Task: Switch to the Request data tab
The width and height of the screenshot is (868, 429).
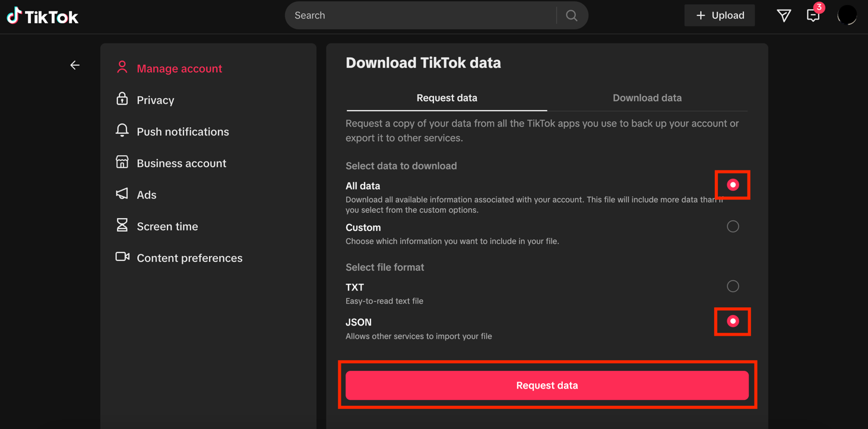Action: click(x=446, y=97)
